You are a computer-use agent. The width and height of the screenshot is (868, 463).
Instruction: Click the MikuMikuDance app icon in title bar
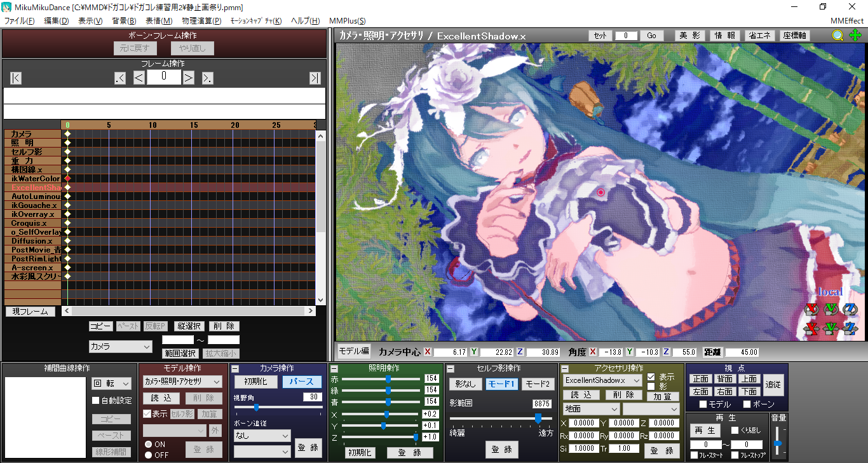[x=7, y=6]
